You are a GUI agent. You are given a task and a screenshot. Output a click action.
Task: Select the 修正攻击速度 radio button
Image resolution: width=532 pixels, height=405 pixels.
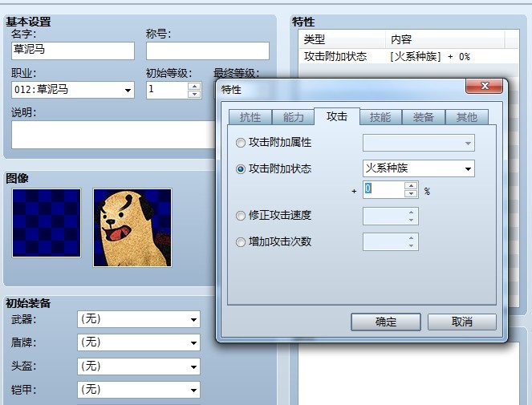pyautogui.click(x=240, y=216)
